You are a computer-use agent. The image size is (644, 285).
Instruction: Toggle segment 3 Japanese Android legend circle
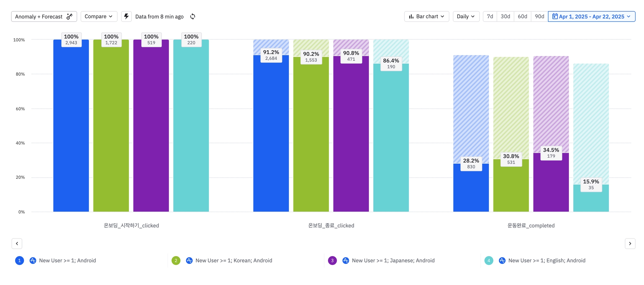(332, 260)
